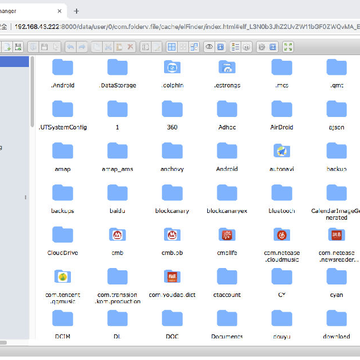The image size is (360, 360).
Task: Select the com.netease.newsreader folder icon
Action: [x=336, y=234]
